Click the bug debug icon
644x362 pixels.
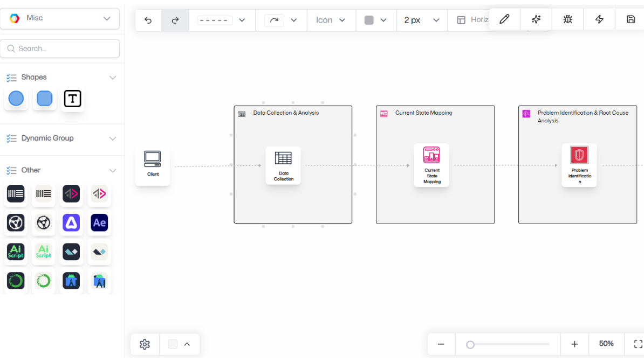567,19
